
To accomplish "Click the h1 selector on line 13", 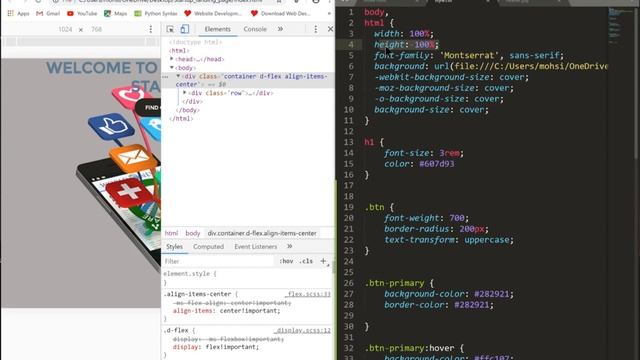I will click(x=369, y=142).
